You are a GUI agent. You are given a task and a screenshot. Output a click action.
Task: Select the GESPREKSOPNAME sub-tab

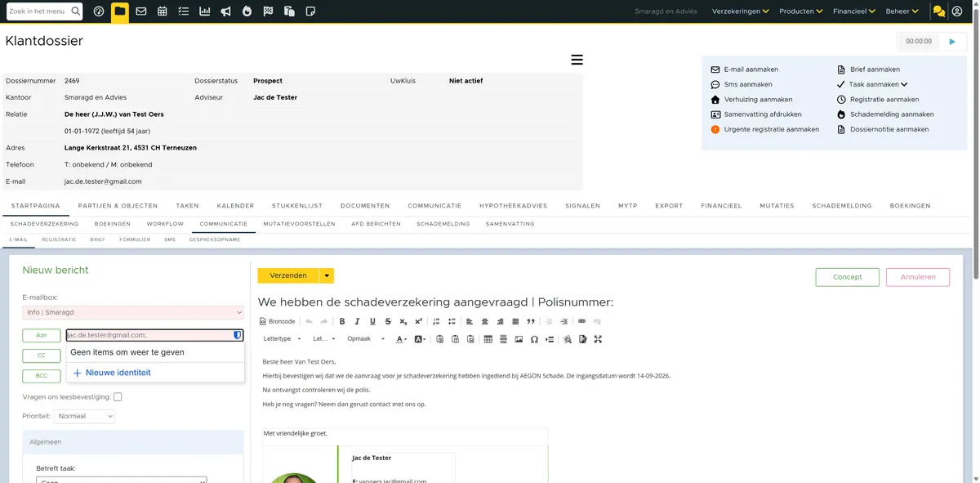tap(215, 240)
